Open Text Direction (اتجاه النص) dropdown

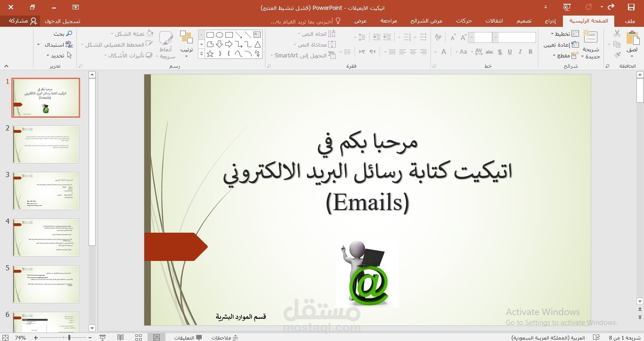(x=316, y=34)
